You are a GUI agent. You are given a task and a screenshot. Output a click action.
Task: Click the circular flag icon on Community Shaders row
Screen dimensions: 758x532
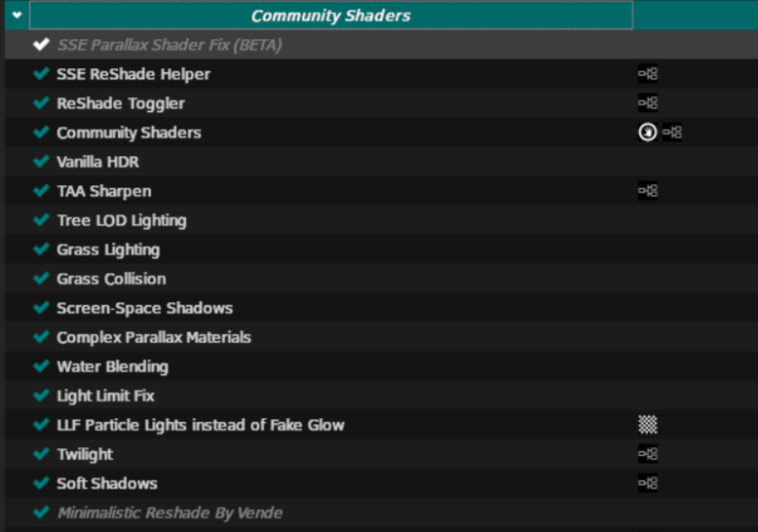pyautogui.click(x=648, y=133)
